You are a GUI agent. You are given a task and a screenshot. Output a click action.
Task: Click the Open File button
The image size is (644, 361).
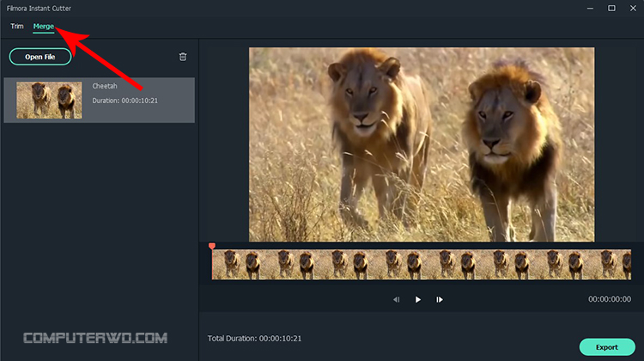coord(40,57)
